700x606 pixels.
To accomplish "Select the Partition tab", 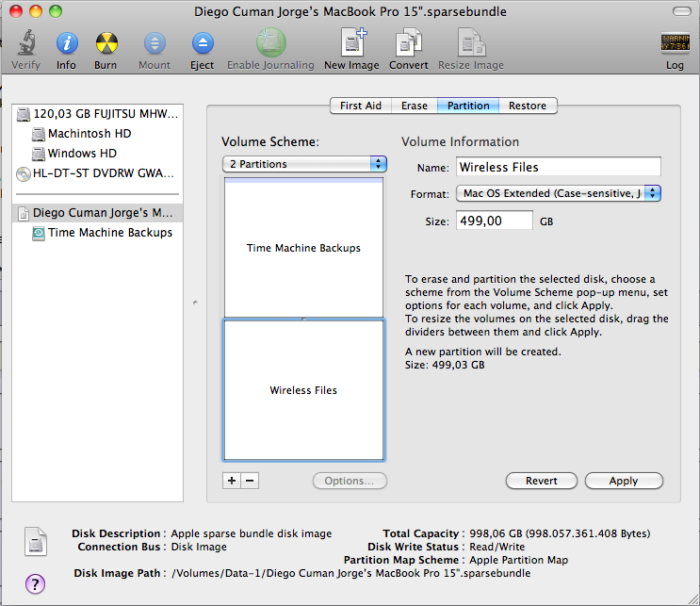I will click(468, 106).
